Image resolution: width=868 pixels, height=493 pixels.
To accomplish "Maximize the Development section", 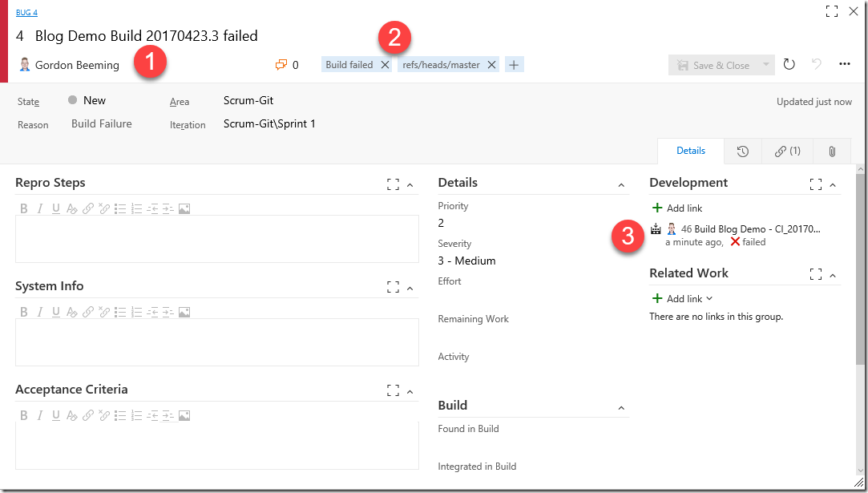I will pyautogui.click(x=816, y=184).
